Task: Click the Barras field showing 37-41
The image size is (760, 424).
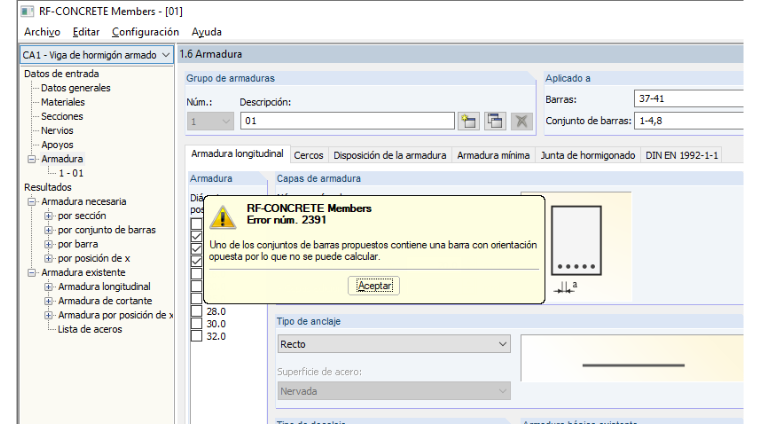Action: point(689,98)
